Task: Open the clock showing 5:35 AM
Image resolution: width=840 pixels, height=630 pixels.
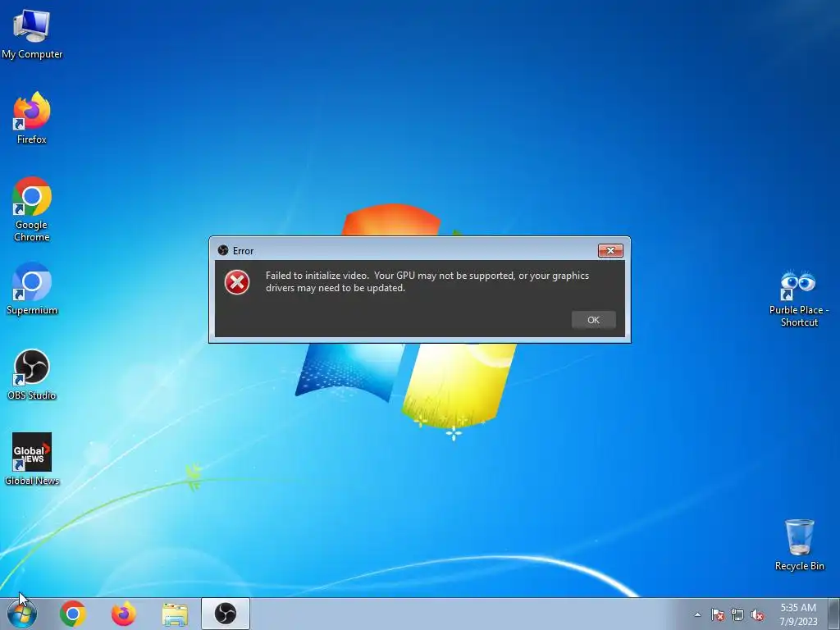Action: [x=798, y=614]
